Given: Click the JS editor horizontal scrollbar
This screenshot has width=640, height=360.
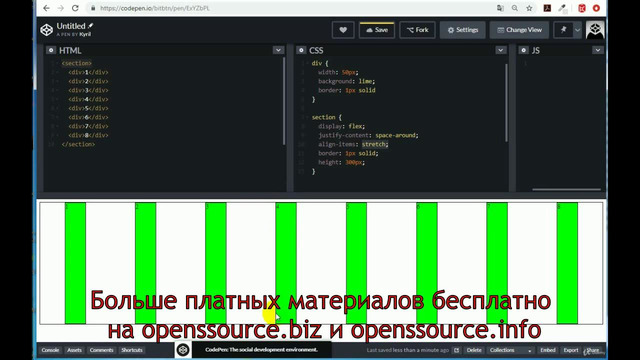Looking at the screenshot, I should click(x=567, y=189).
